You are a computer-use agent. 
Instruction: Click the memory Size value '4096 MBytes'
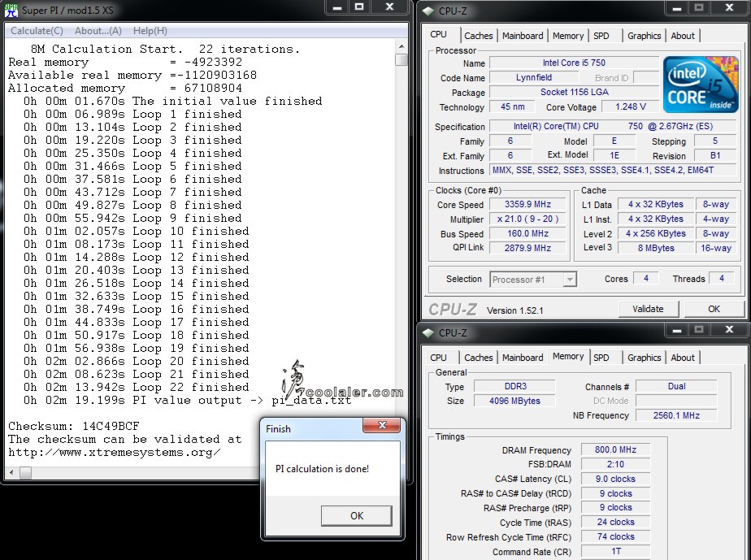514,401
